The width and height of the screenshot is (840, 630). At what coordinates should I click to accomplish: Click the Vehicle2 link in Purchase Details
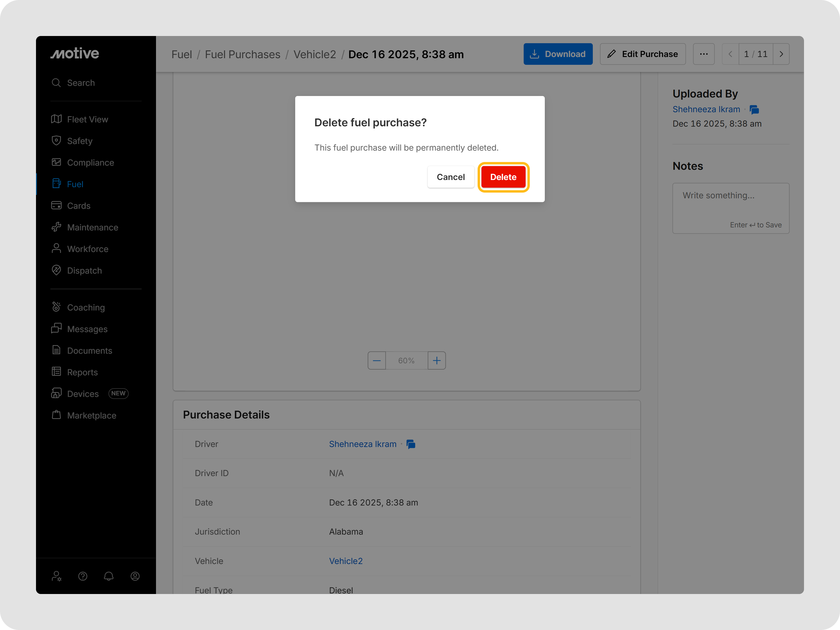click(346, 561)
